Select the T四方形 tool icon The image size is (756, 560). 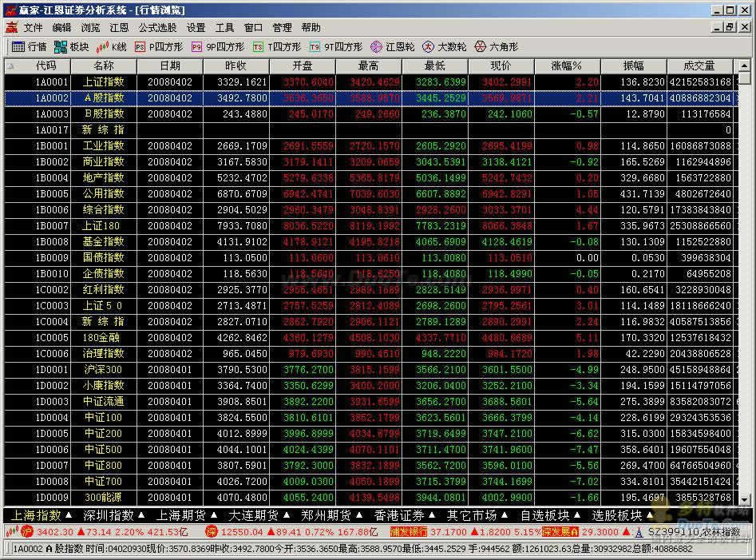pyautogui.click(x=258, y=47)
